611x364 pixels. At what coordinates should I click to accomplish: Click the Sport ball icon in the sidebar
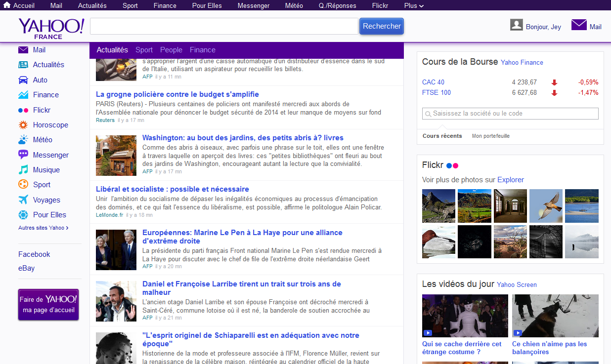pyautogui.click(x=23, y=185)
